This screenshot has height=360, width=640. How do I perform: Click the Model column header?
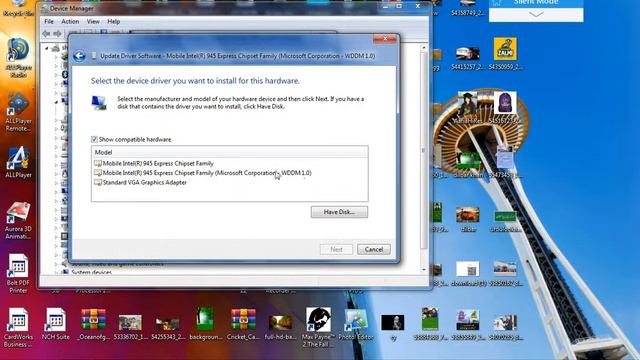point(229,152)
